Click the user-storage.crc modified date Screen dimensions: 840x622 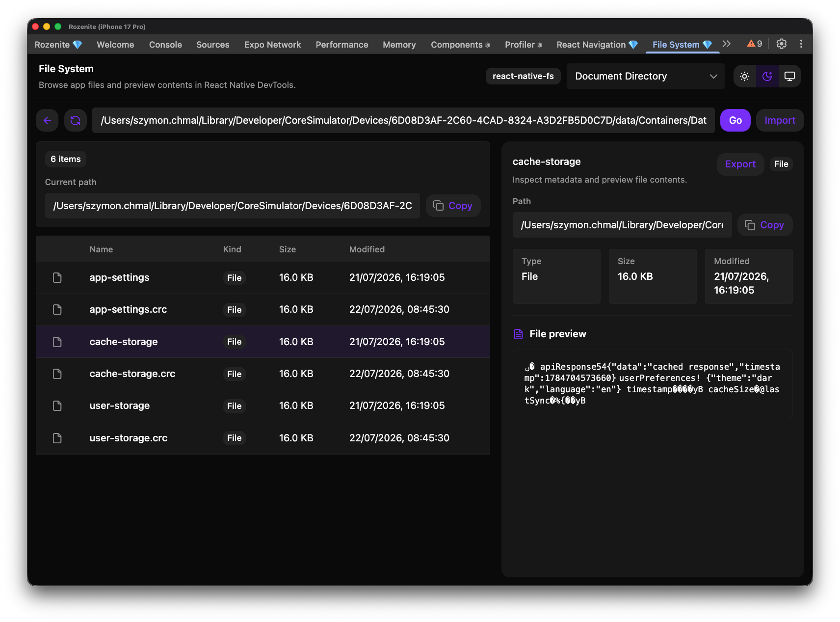[x=399, y=438]
